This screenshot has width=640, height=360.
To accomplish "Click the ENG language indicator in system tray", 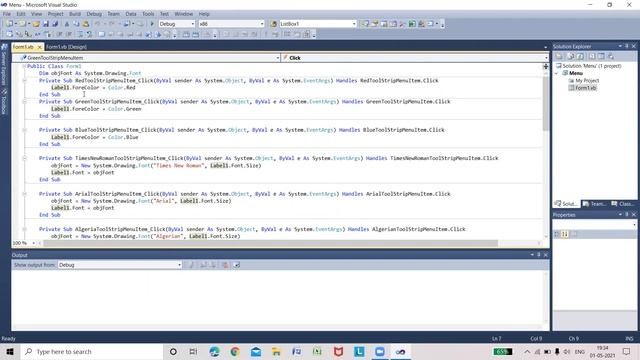I will click(580, 351).
